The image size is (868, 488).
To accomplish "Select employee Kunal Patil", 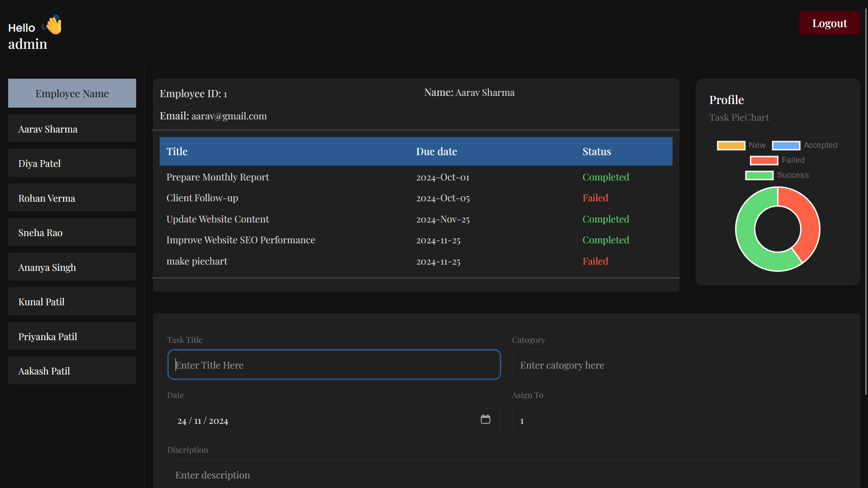I will click(72, 301).
